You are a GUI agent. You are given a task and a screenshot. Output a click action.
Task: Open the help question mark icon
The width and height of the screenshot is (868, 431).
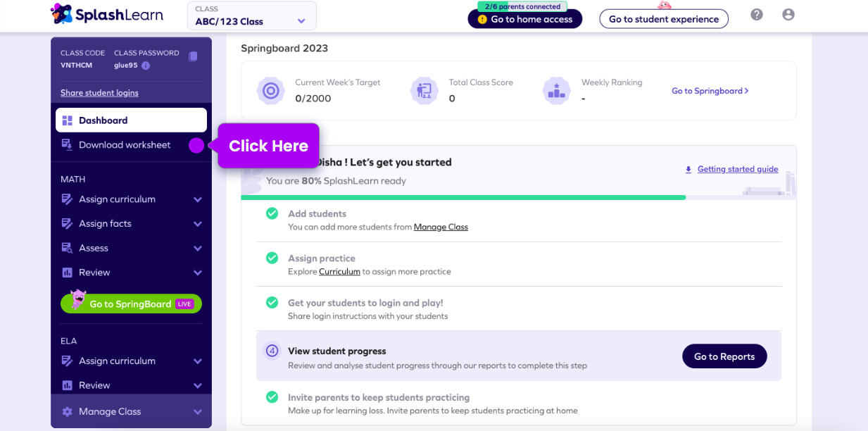click(x=757, y=15)
